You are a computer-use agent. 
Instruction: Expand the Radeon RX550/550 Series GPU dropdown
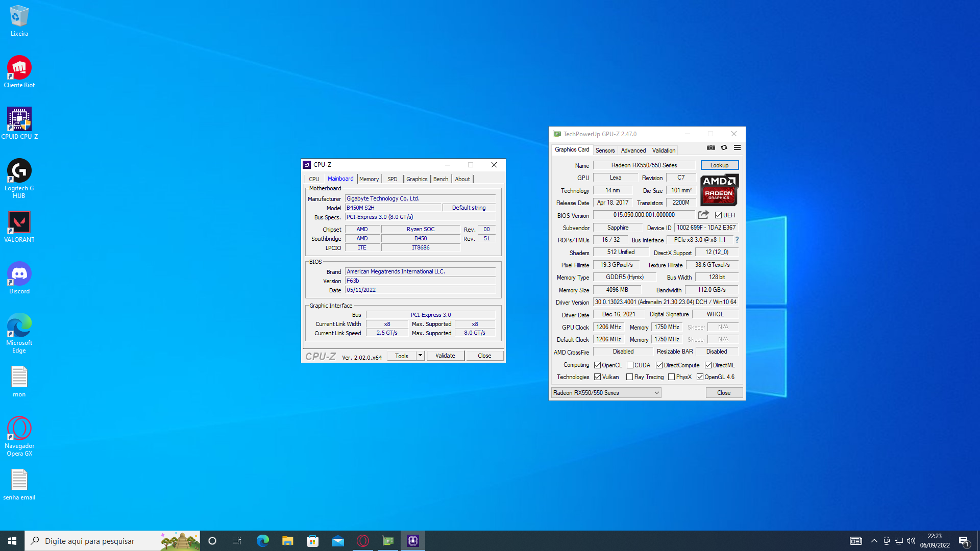pos(606,393)
